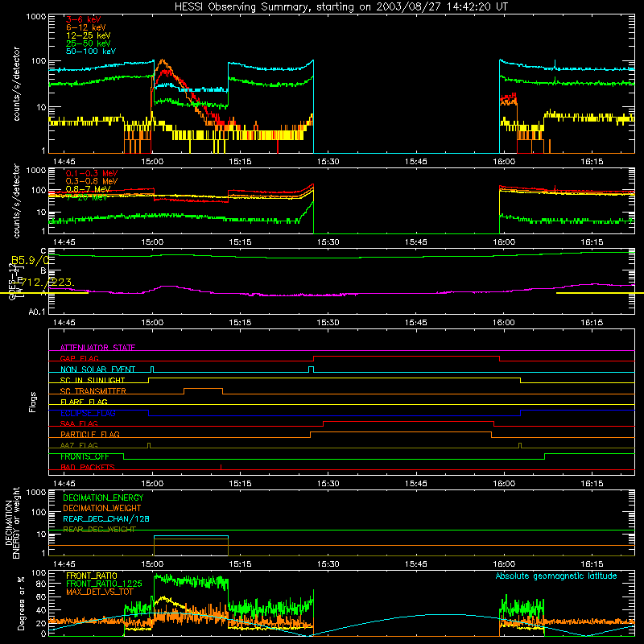Image resolution: width=644 pixels, height=644 pixels.
Task: Click the 15:15 tick label under the decimation panel
Action: pyautogui.click(x=240, y=564)
